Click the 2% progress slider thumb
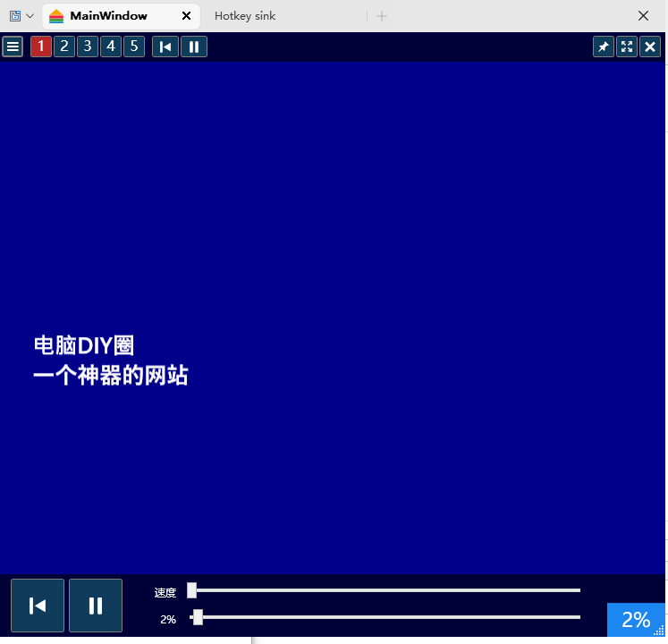The height and width of the screenshot is (644, 668). 198,617
